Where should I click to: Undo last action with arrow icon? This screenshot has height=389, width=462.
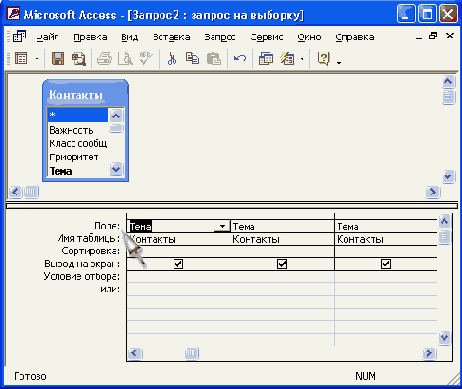(240, 59)
